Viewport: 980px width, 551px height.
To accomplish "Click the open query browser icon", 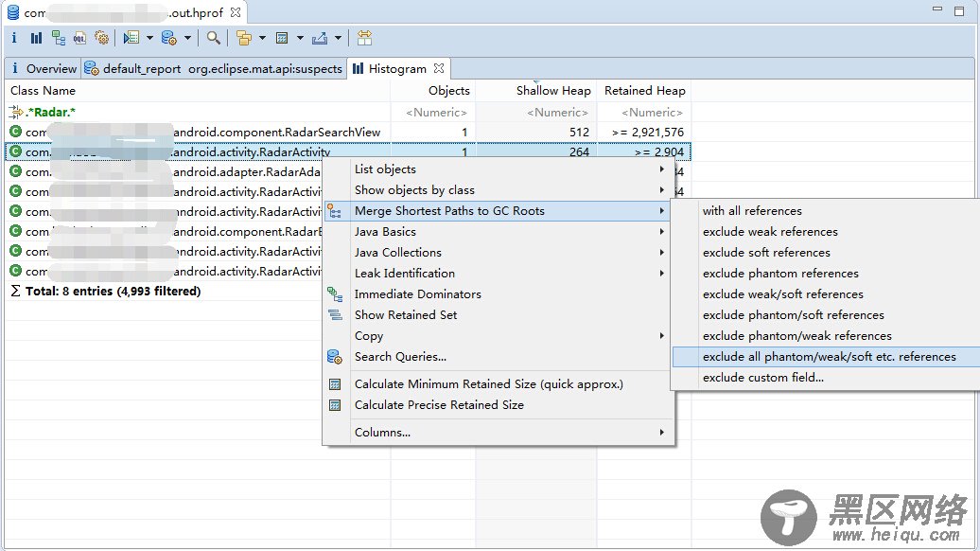I will pos(168,38).
